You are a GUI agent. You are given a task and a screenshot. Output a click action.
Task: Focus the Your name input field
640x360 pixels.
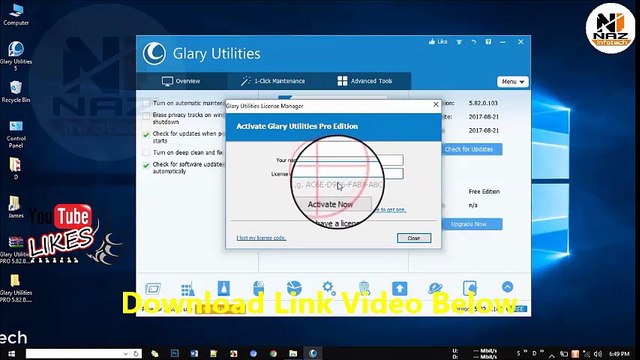click(x=349, y=160)
